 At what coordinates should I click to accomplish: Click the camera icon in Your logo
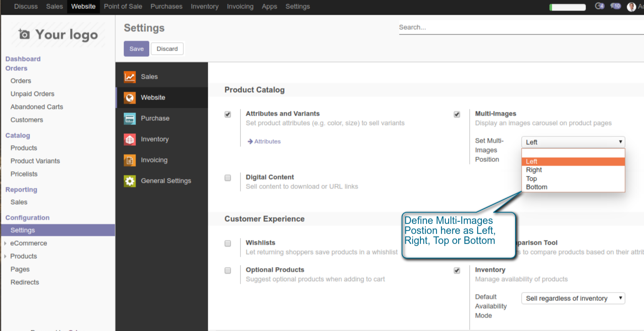tap(25, 35)
